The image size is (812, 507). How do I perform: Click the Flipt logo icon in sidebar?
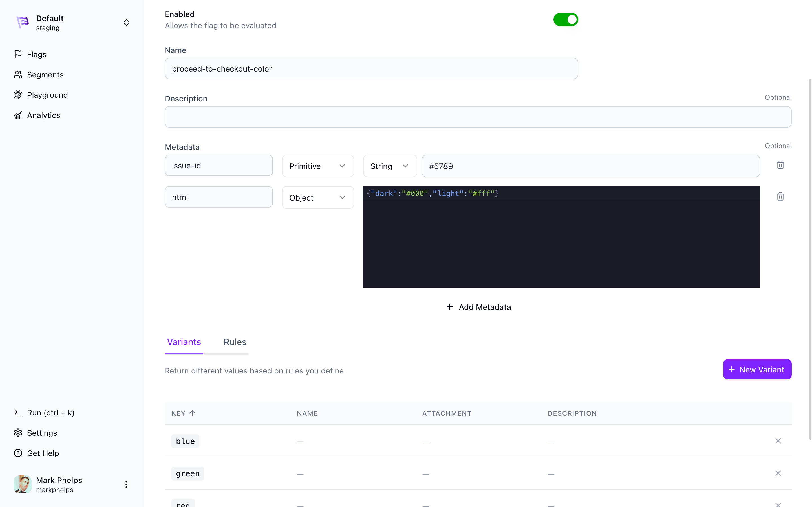[x=23, y=23]
